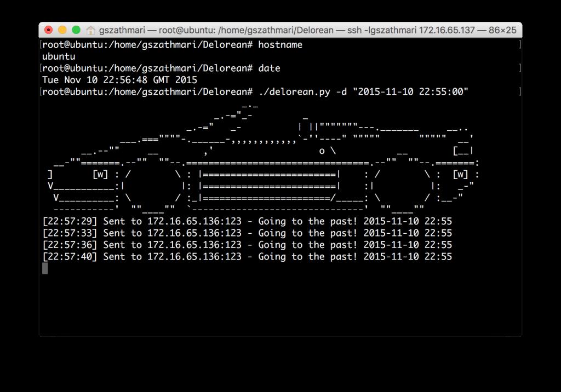The width and height of the screenshot is (561, 392).
Task: Click the gray terminal cursor block
Action: click(x=45, y=269)
